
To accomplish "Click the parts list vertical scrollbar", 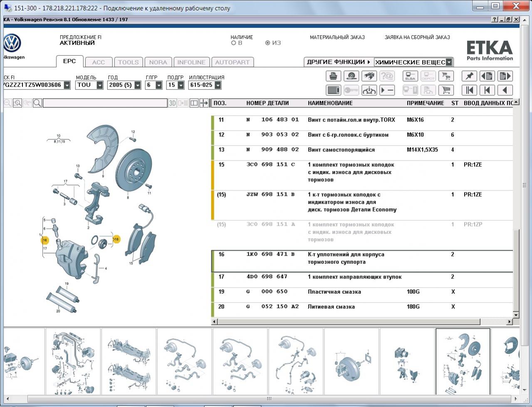I will click(x=516, y=209).
